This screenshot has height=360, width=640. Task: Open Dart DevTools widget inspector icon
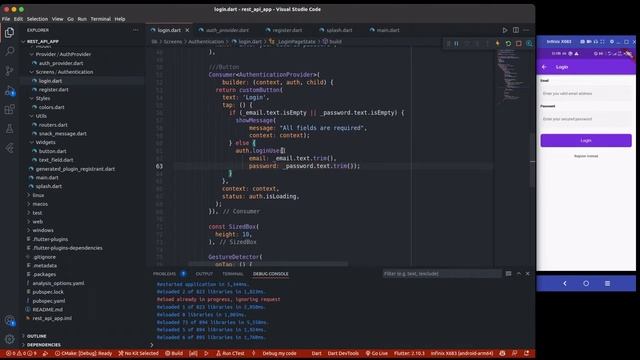click(529, 43)
